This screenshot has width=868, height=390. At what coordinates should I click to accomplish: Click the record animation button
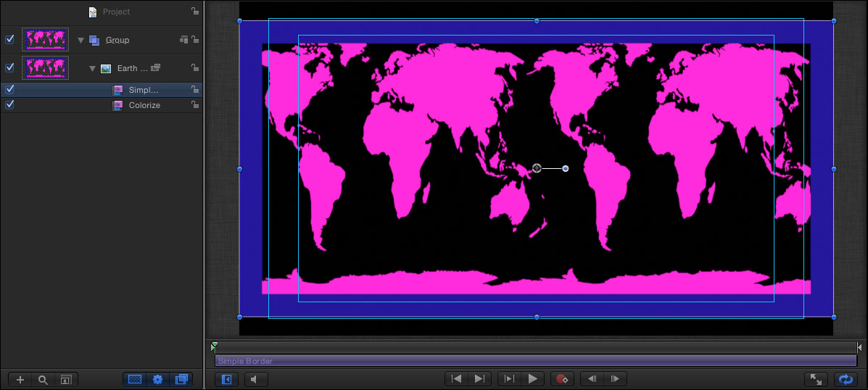point(563,378)
